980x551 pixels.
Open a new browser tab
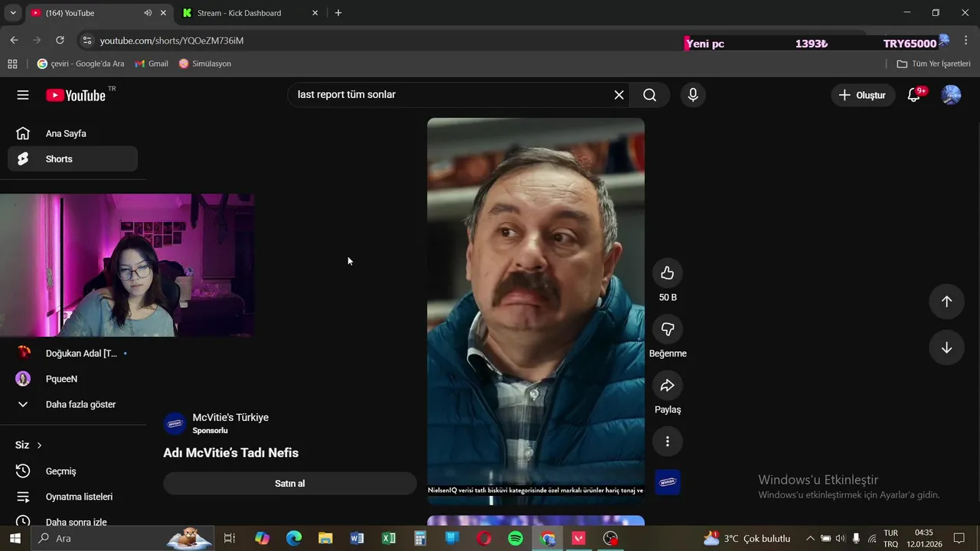338,13
